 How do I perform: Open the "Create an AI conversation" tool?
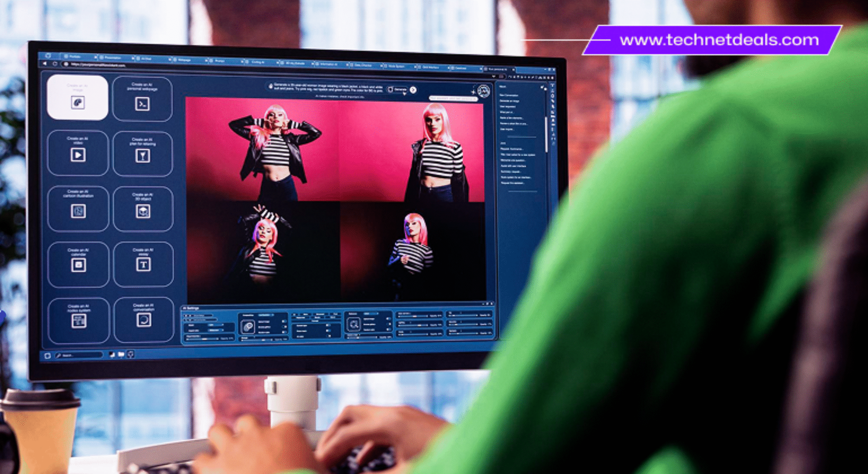pos(144,319)
